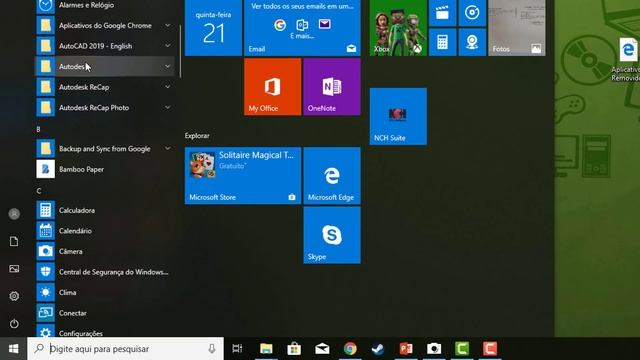Image resolution: width=640 pixels, height=360 pixels.
Task: Open Configurações in the app list
Action: click(x=105, y=331)
